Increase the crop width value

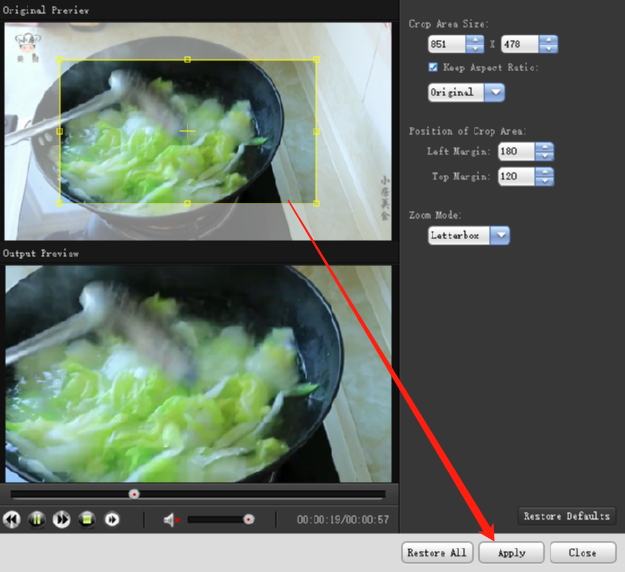475,40
